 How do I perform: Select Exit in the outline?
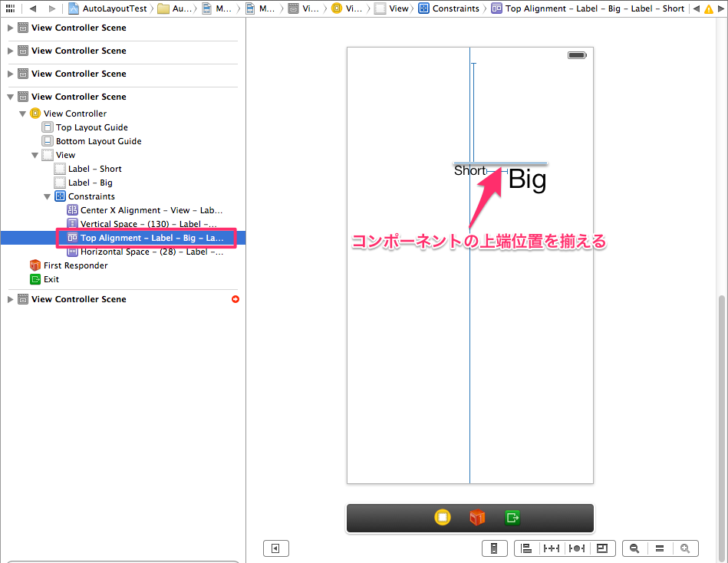[x=51, y=279]
